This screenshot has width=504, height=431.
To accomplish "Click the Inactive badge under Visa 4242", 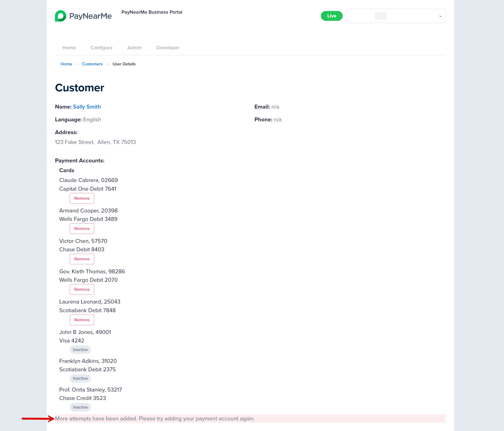I will coord(80,350).
